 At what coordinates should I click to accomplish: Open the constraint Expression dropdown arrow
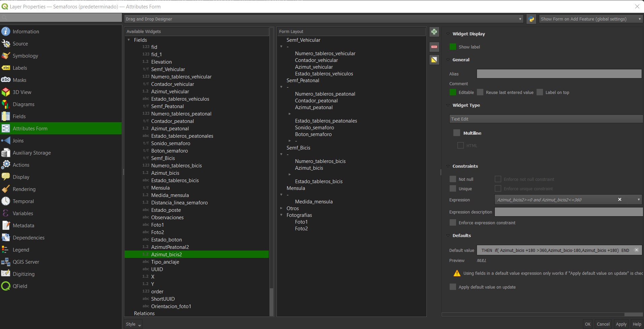coord(639,200)
